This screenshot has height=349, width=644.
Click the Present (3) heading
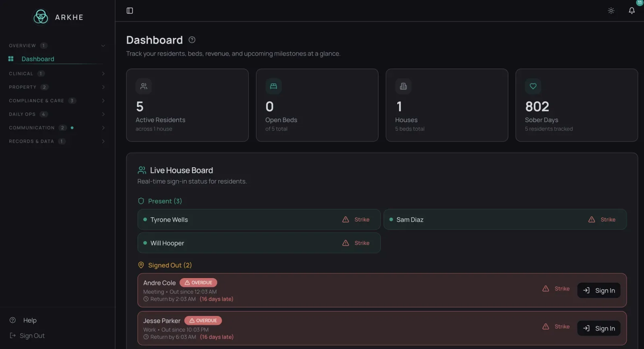(165, 201)
